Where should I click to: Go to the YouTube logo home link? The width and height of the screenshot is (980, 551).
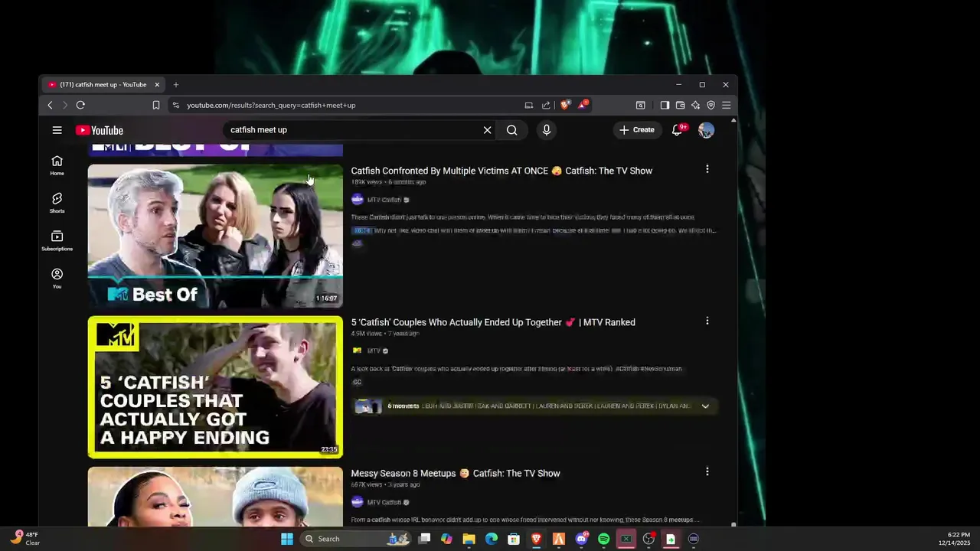point(100,130)
